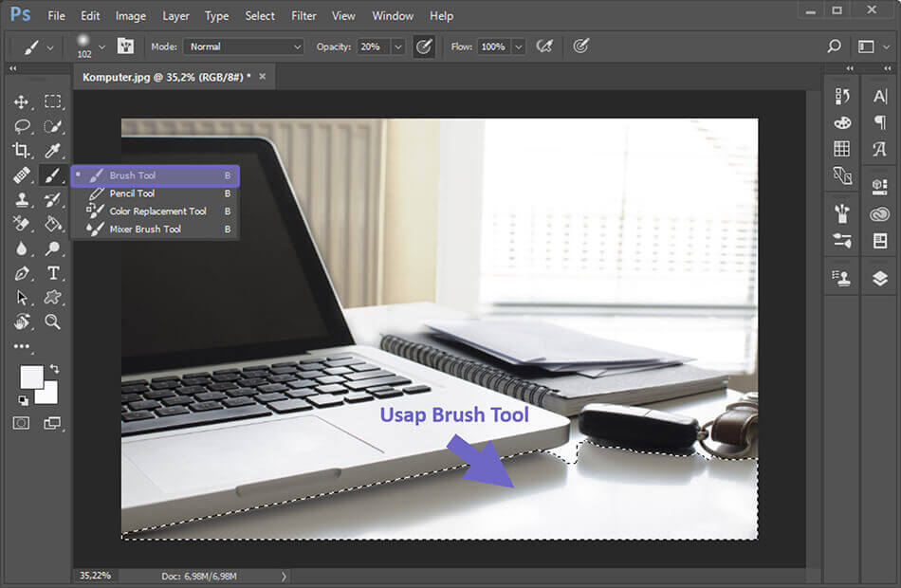Open the Window menu

click(x=393, y=16)
